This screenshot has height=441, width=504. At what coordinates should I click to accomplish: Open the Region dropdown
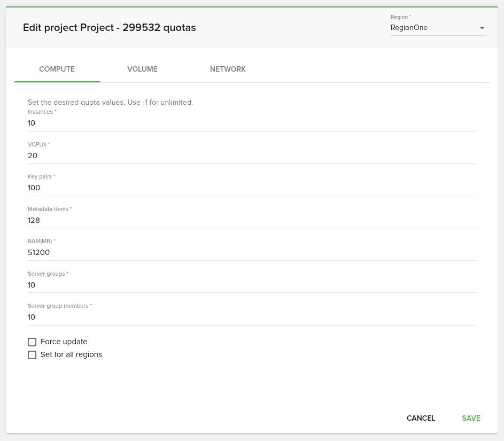pos(438,28)
